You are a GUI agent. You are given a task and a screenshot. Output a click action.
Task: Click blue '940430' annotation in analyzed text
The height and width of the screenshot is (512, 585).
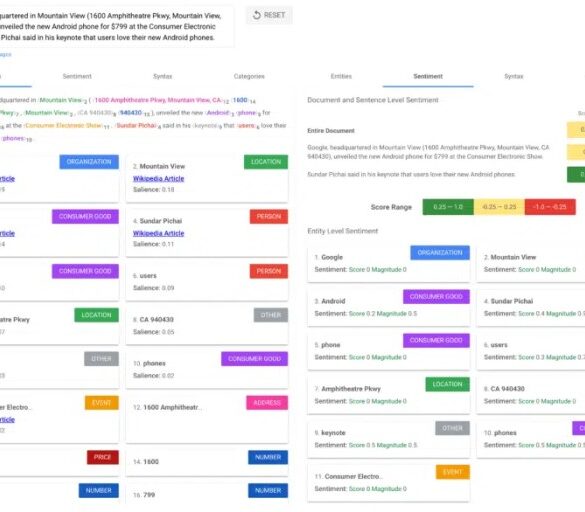click(131, 113)
